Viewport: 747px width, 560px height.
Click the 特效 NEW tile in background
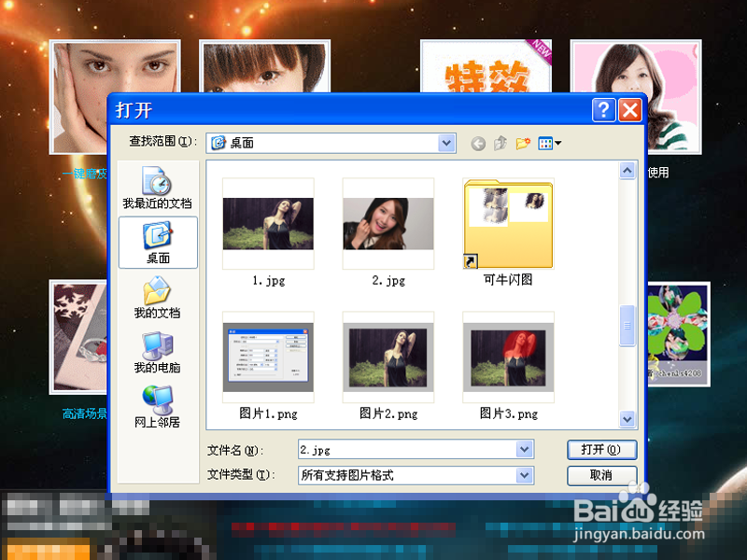[486, 66]
